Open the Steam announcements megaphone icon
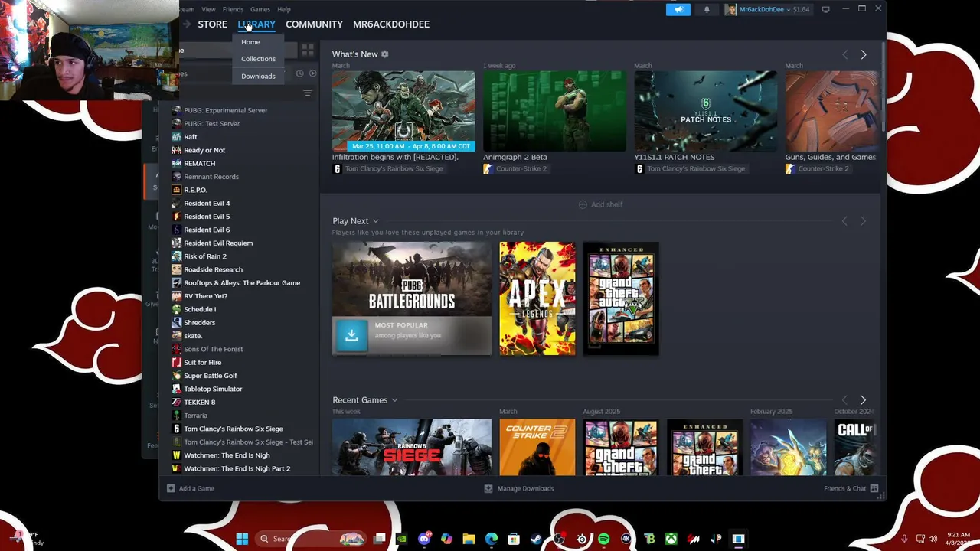This screenshot has width=980, height=551. [x=678, y=9]
